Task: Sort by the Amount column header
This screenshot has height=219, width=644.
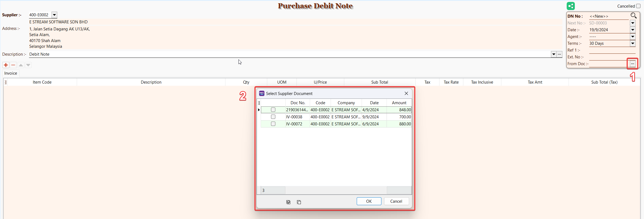Action: pyautogui.click(x=399, y=103)
